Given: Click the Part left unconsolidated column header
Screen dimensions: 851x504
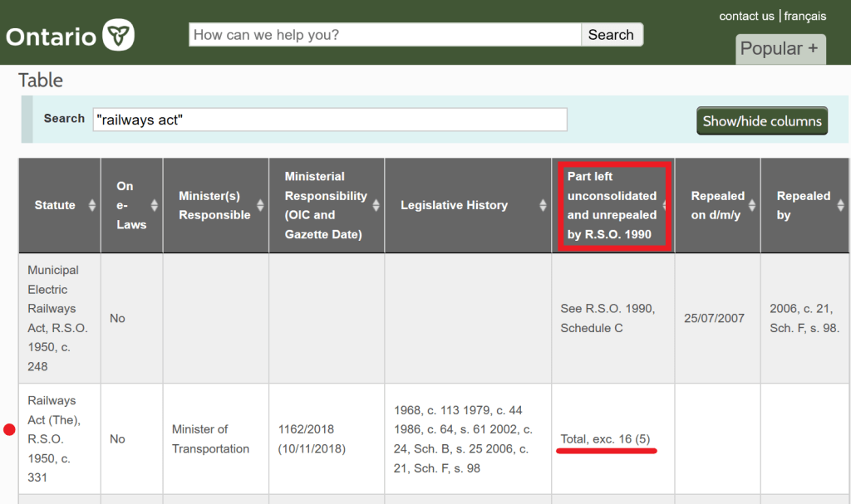Looking at the screenshot, I should coord(612,206).
